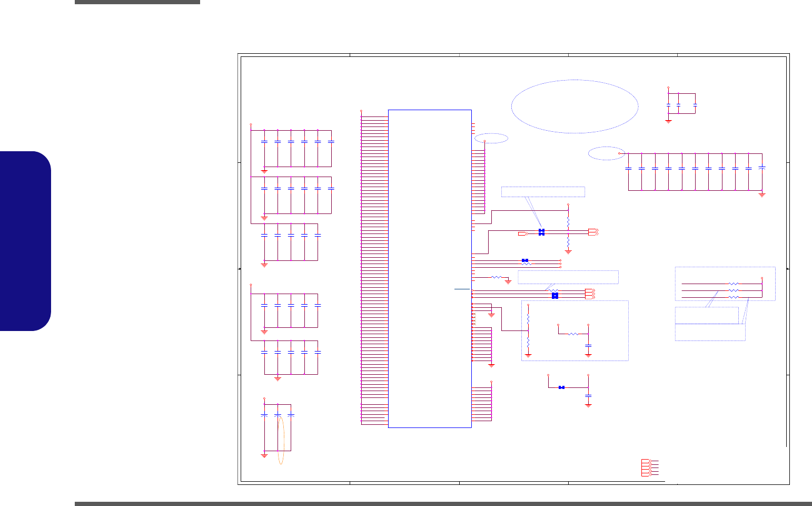Image resolution: width=812 pixels, height=506 pixels.
Task: Select the orange ellipse around the capacitor
Action: point(281,440)
